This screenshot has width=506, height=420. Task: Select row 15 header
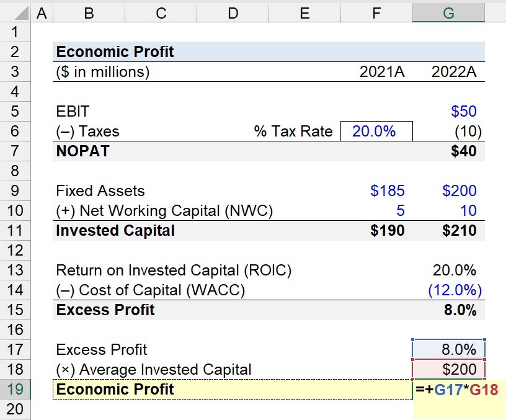click(x=15, y=310)
